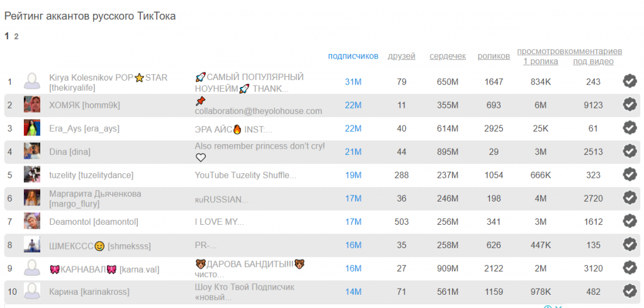Sort by комментариев под видео header
Viewport: 644px width, 308px height.
coord(594,56)
